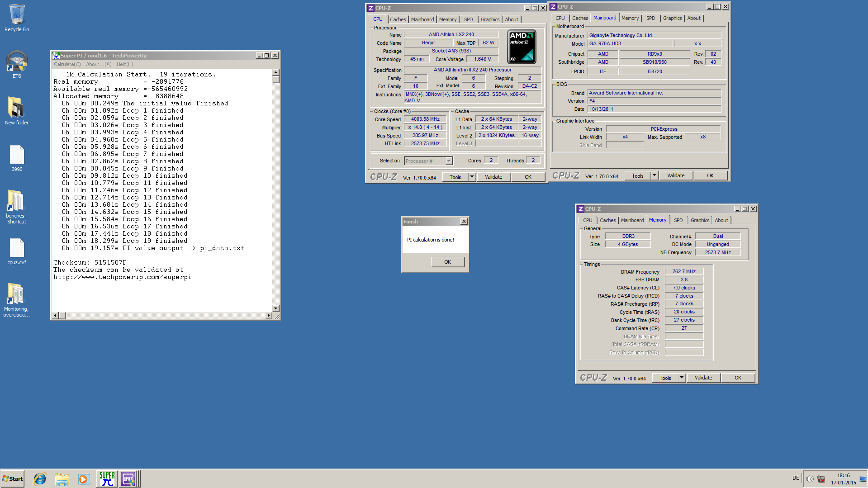Switch to SPD tab in CPU window
The width and height of the screenshot is (868, 488).
pos(469,19)
